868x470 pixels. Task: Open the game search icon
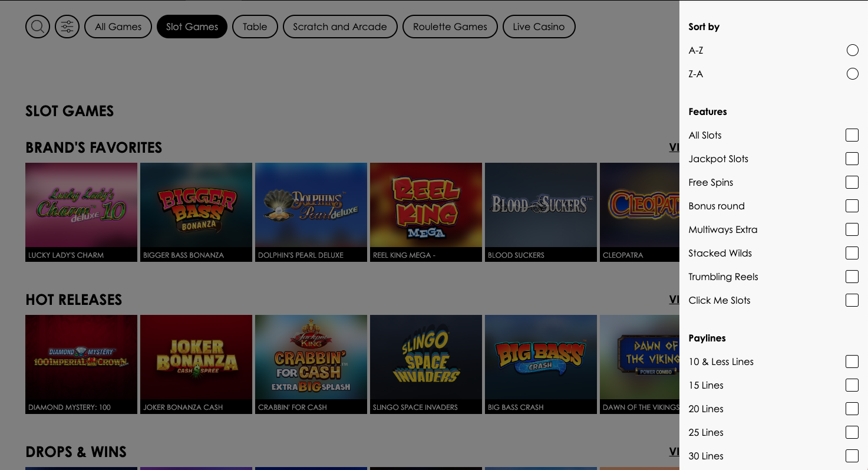[38, 27]
